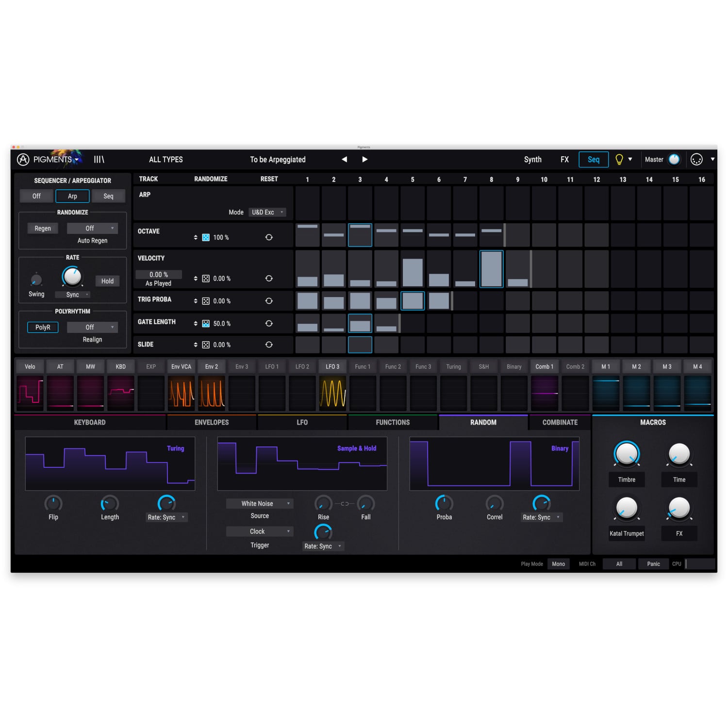The width and height of the screenshot is (728, 728).
Task: Open the Polyrhythm Realign Off dropdown
Action: 92,327
